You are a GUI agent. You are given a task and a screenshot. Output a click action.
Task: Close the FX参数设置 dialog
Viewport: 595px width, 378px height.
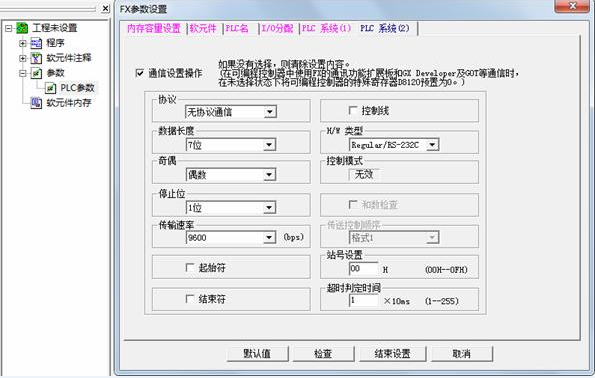[x=573, y=6]
